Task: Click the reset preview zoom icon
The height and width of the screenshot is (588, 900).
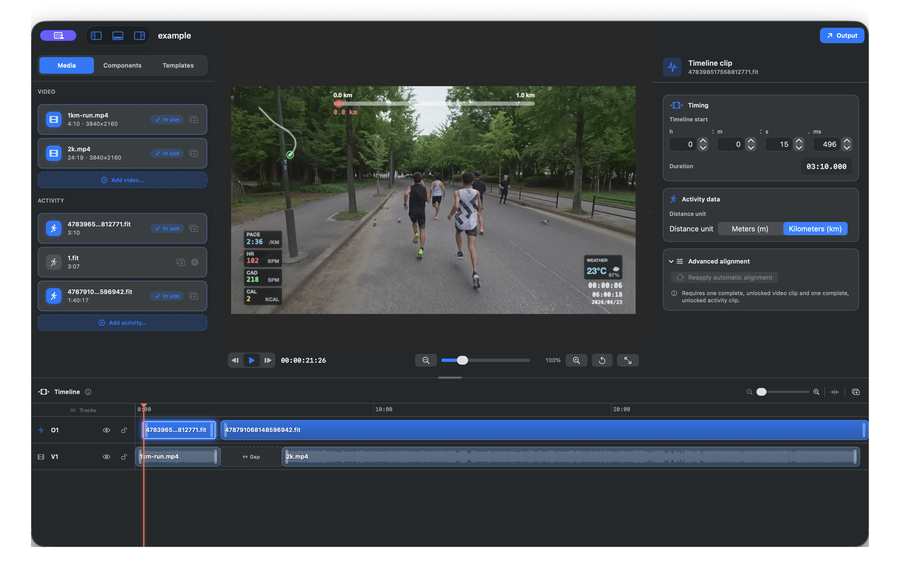Action: click(x=602, y=360)
